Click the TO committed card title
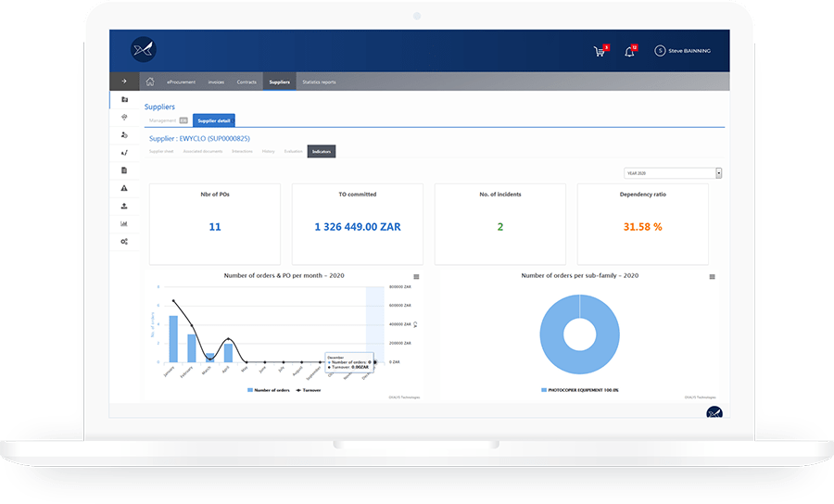The image size is (834, 504). (x=358, y=195)
